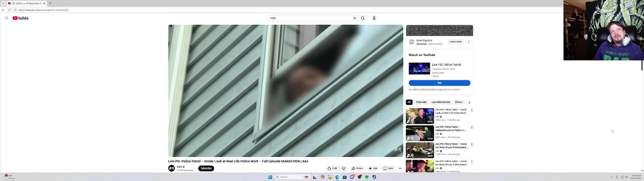
Task: Open the Ask AI button
Action: coord(373,168)
